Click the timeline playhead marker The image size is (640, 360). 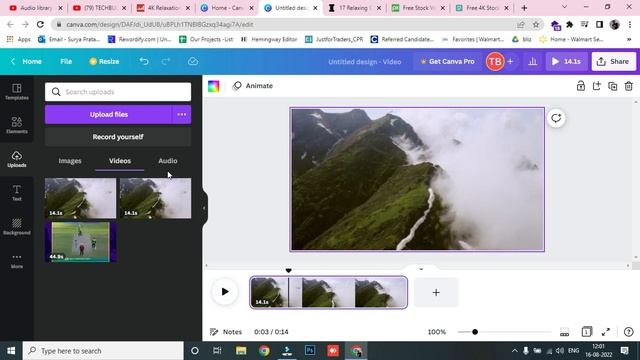point(289,271)
